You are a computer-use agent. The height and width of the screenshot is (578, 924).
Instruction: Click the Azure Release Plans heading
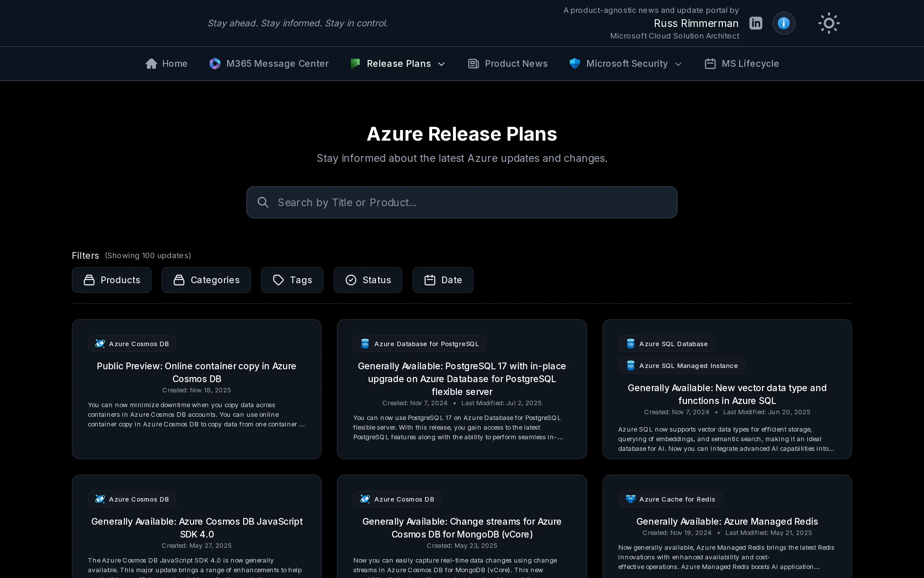click(x=462, y=134)
